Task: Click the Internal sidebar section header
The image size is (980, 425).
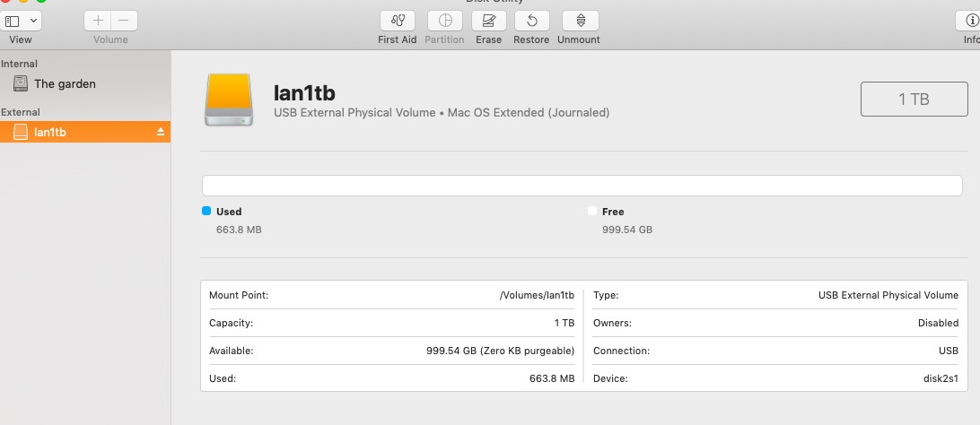Action: (20, 64)
